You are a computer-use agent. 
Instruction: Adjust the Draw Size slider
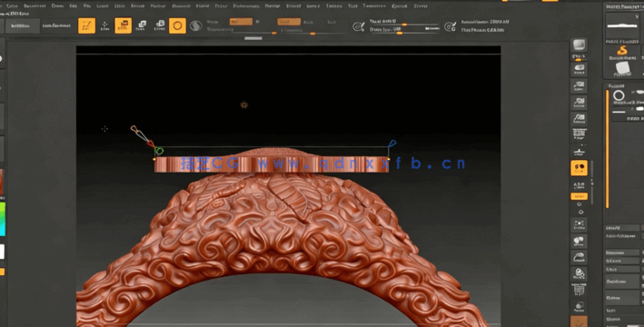pyautogui.click(x=404, y=30)
